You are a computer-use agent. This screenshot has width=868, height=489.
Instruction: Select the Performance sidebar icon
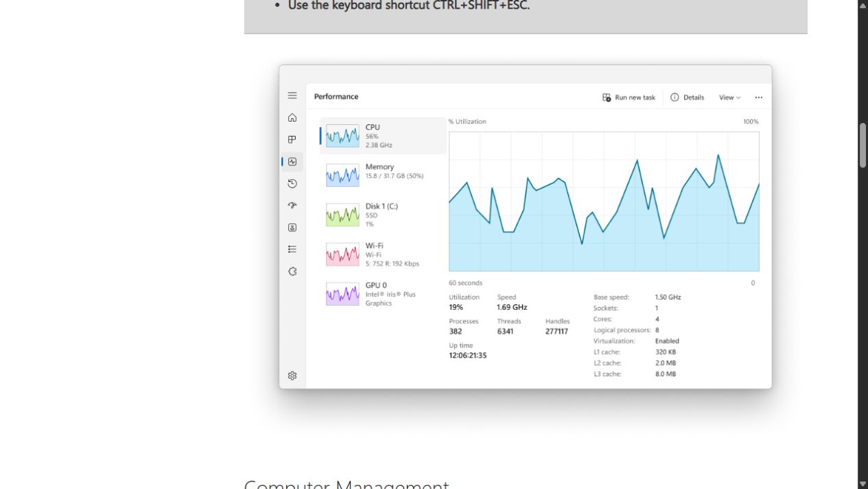[x=292, y=161]
